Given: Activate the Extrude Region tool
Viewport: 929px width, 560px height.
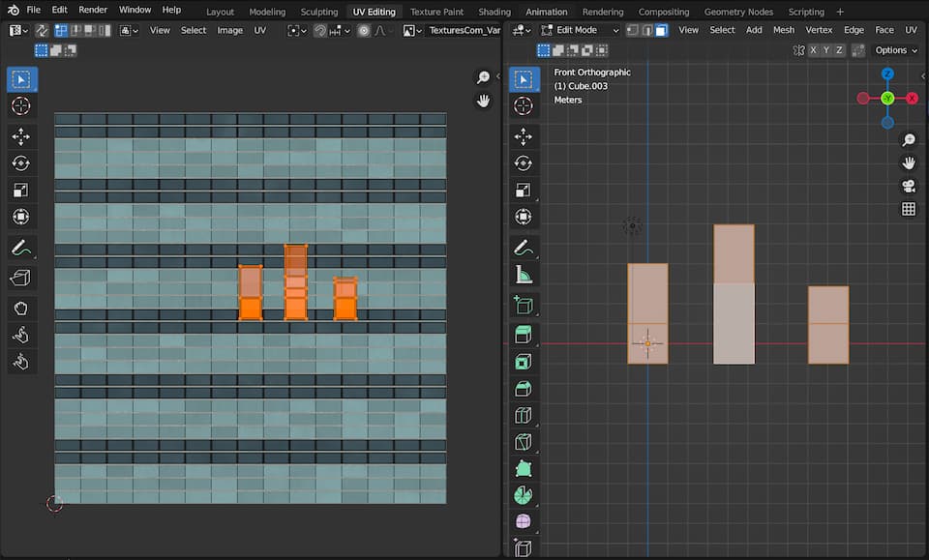Looking at the screenshot, I should click(x=524, y=334).
